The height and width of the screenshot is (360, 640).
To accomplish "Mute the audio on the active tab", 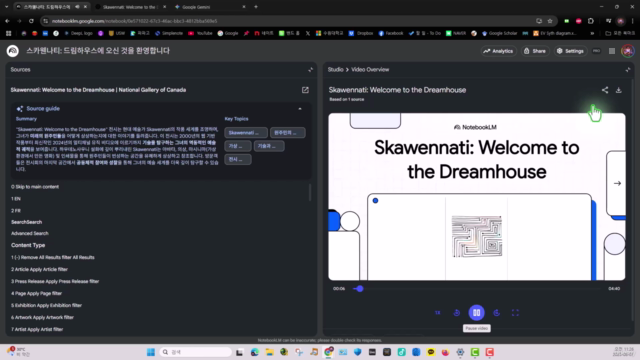I will coord(78,7).
